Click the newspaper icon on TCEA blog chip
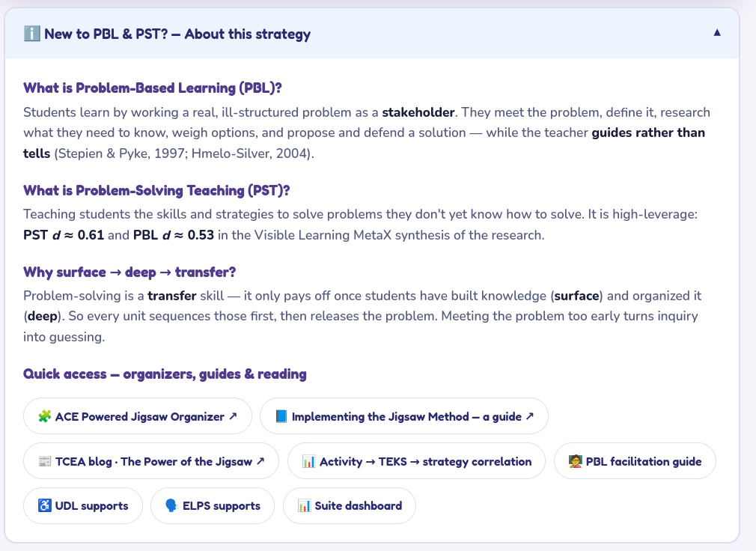This screenshot has width=756, height=551. pos(44,461)
